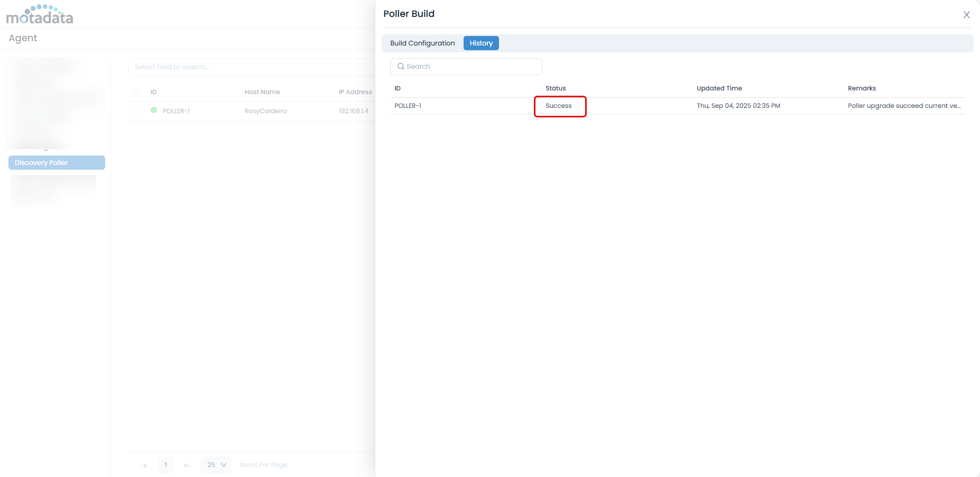980x477 pixels.
Task: Open the 25 items per page dropdown
Action: [x=216, y=465]
